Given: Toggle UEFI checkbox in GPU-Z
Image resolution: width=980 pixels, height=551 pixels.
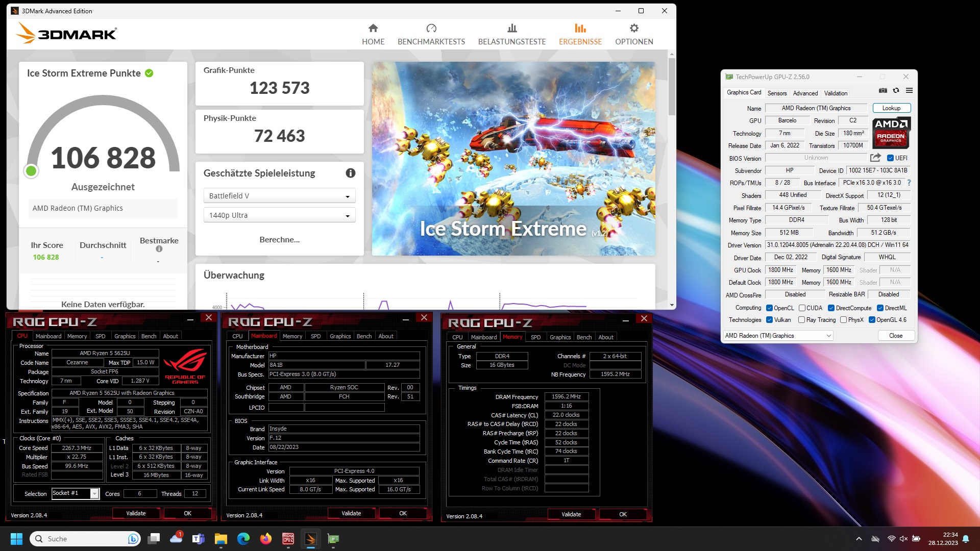Looking at the screenshot, I should tap(890, 158).
